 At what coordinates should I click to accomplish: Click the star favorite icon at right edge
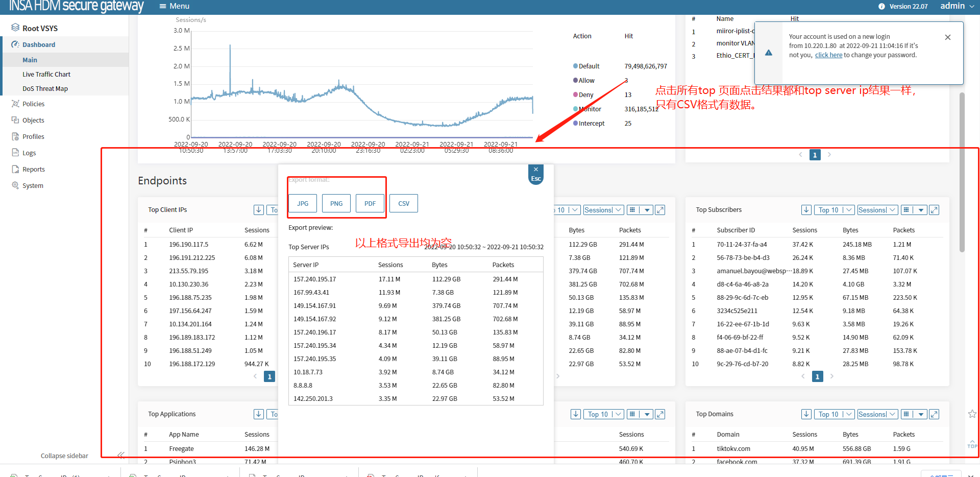tap(972, 414)
